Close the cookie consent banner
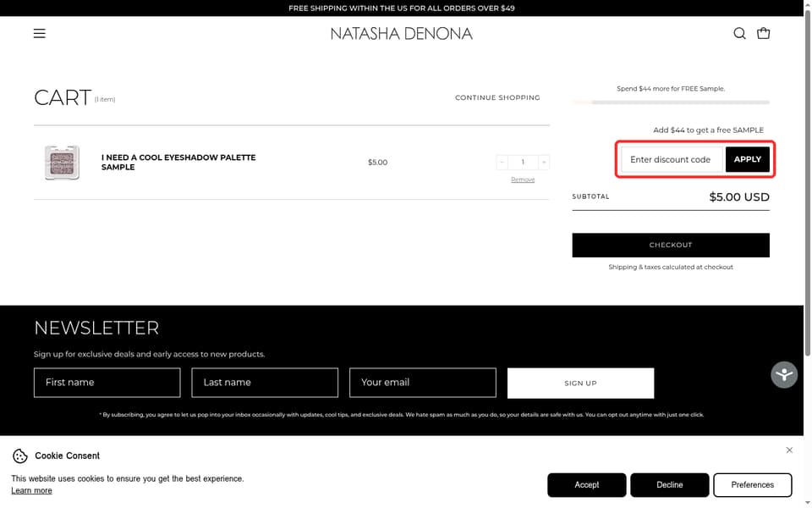This screenshot has height=508, width=812. pyautogui.click(x=789, y=450)
